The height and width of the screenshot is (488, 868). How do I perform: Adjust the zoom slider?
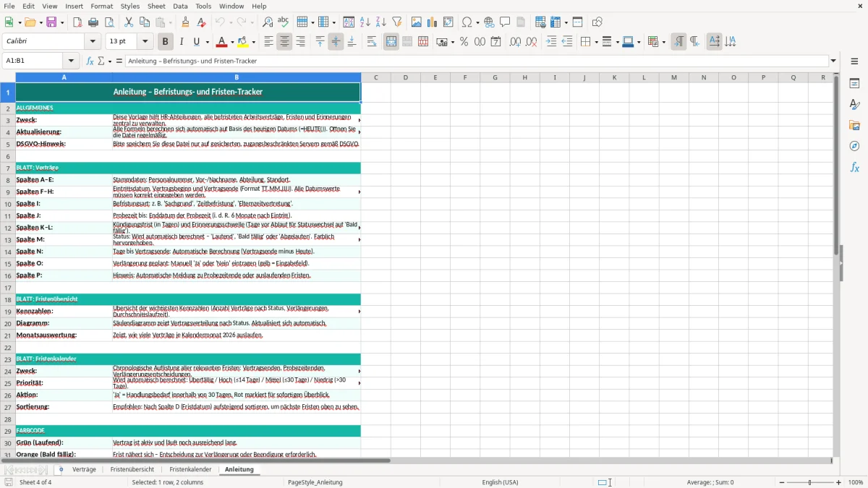tap(810, 482)
